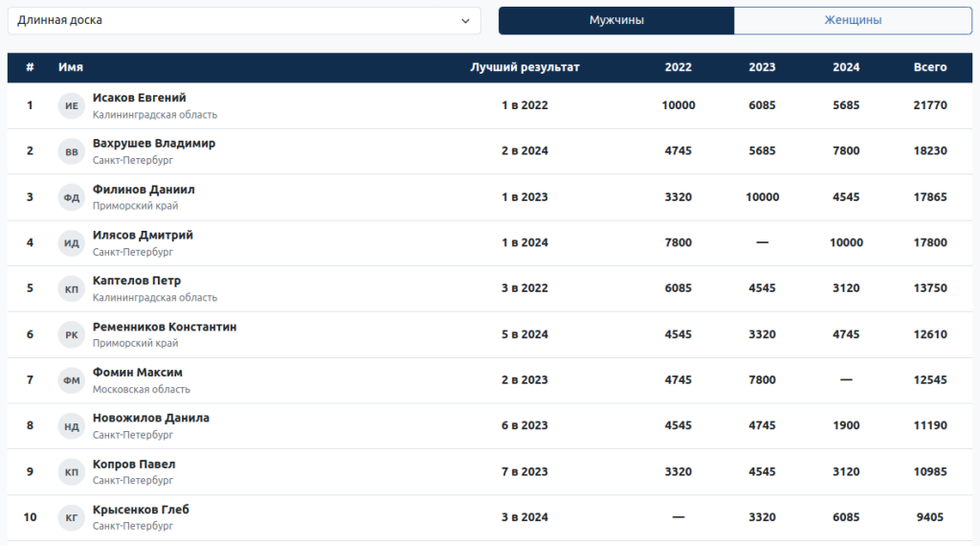This screenshot has width=980, height=546.
Task: Click the Имя column header
Action: 71,67
